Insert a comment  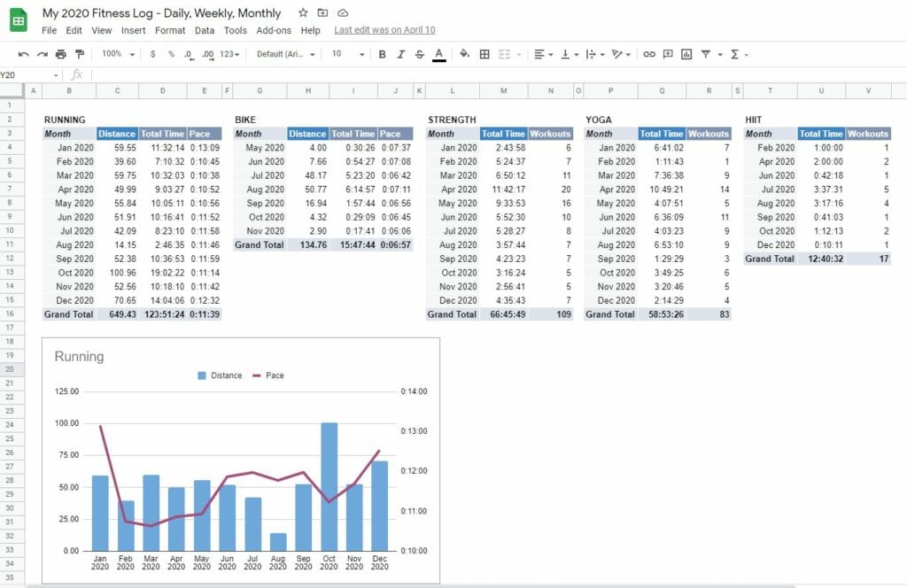pos(668,54)
